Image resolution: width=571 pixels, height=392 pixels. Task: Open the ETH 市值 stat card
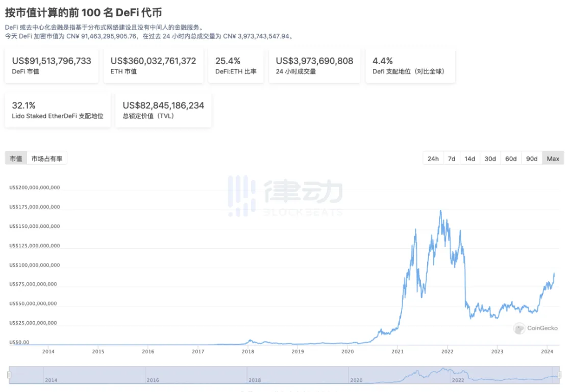(153, 66)
